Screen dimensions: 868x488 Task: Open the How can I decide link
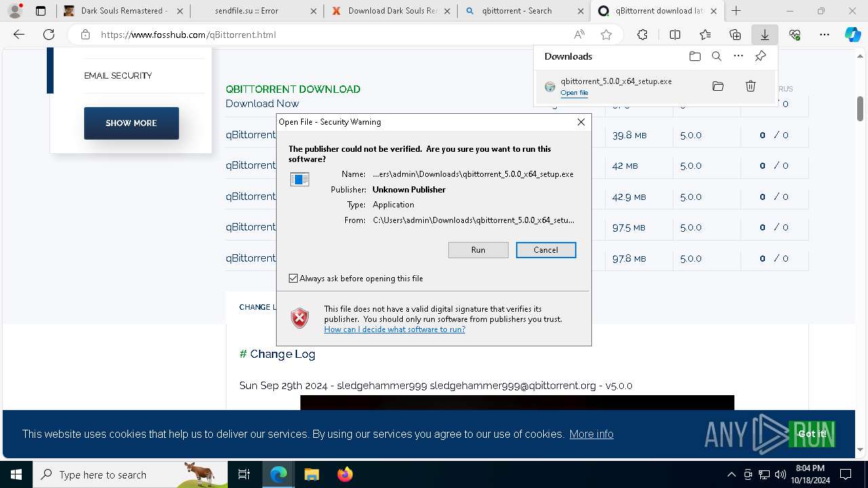pos(395,329)
